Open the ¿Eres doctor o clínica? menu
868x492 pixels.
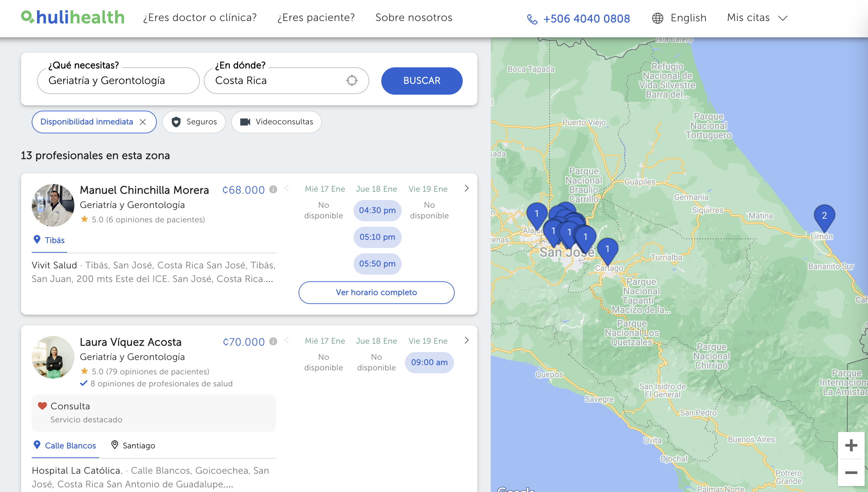point(200,18)
